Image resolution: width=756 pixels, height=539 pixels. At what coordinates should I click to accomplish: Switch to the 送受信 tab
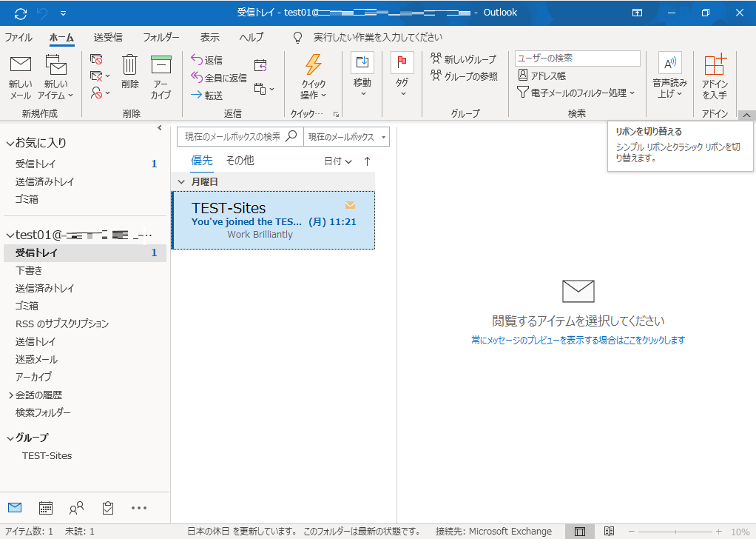pyautogui.click(x=108, y=37)
